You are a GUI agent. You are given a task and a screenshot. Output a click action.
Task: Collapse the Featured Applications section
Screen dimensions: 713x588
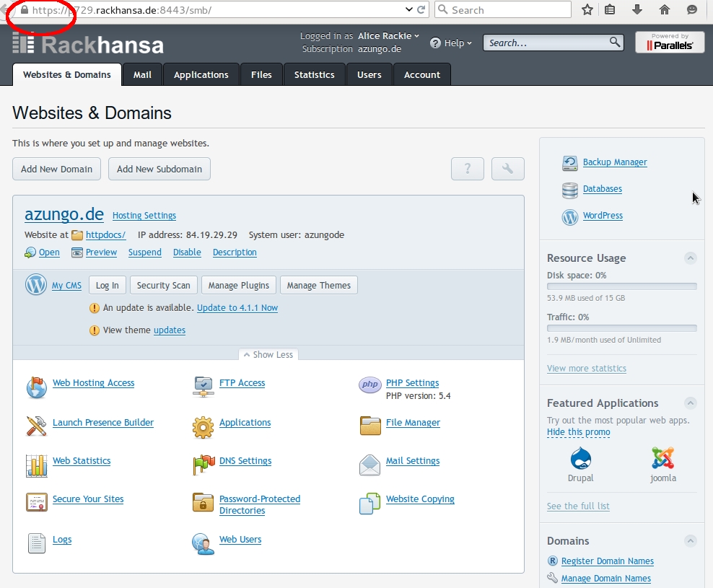pyautogui.click(x=690, y=403)
